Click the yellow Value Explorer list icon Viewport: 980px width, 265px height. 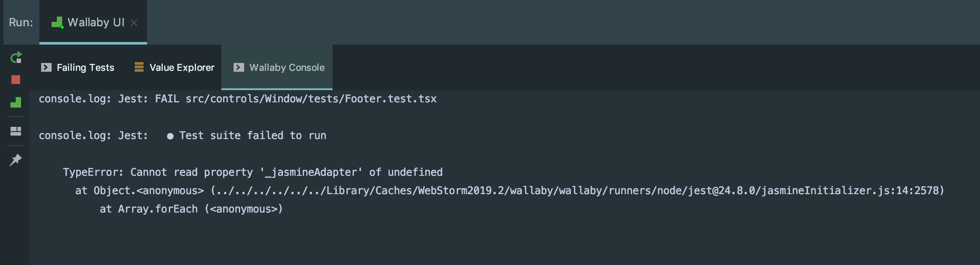(x=139, y=67)
